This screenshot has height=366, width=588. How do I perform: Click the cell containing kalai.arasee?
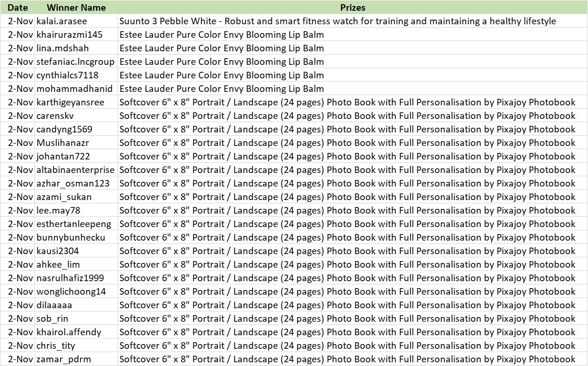pyautogui.click(x=76, y=21)
